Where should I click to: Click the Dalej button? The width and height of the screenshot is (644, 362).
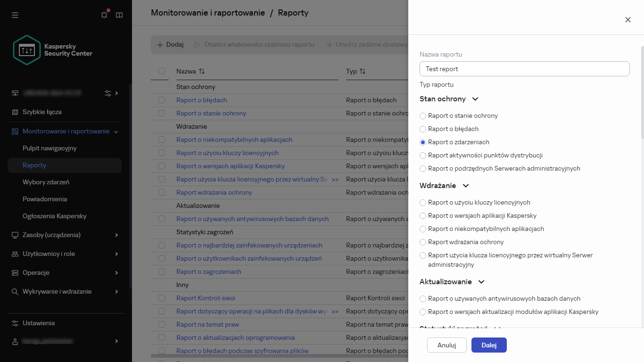point(489,345)
